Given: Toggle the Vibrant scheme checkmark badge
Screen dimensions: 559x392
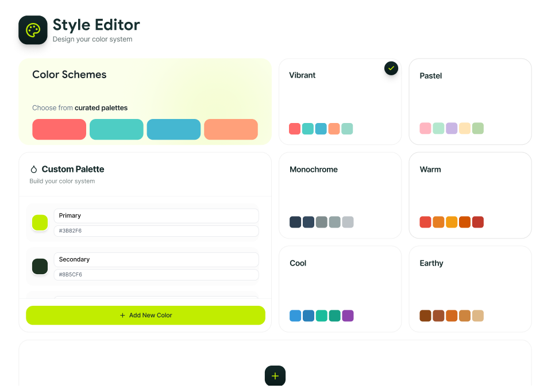Looking at the screenshot, I should [x=391, y=68].
